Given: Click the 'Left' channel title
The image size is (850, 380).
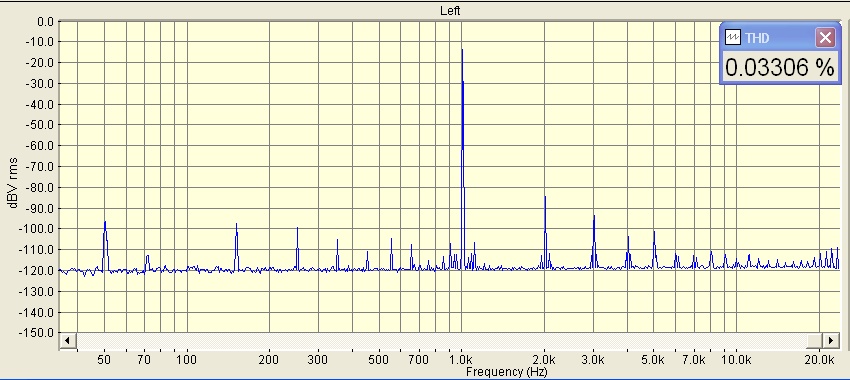Looking at the screenshot, I should [x=450, y=11].
